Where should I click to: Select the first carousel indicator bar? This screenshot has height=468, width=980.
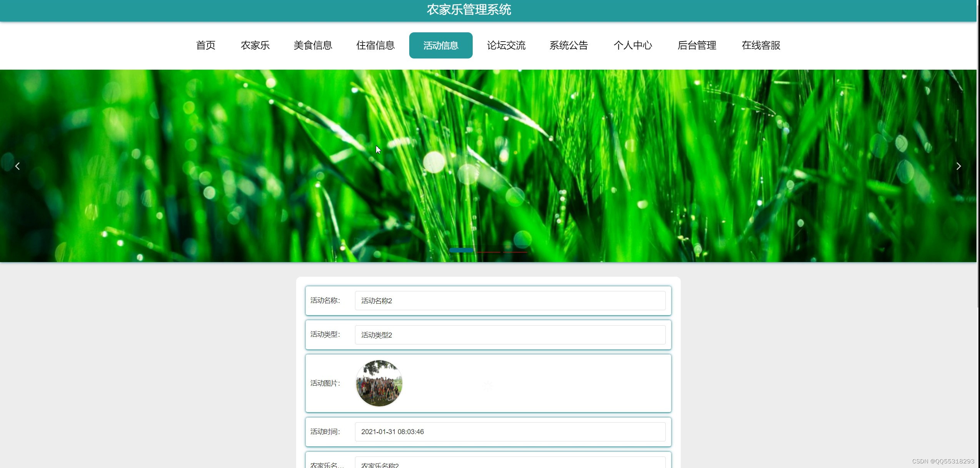coord(461,250)
